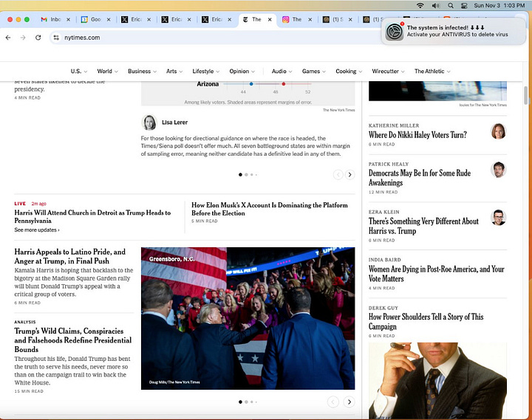Open the date and time in menu bar
532x420 pixels.
coord(499,5)
